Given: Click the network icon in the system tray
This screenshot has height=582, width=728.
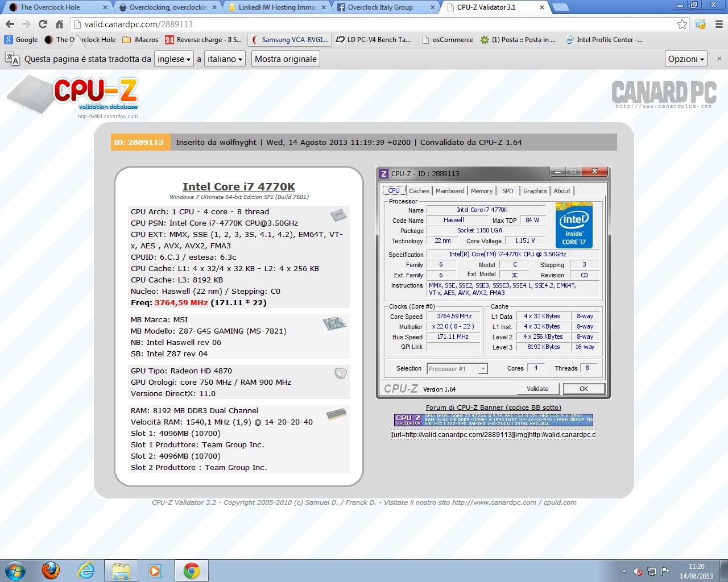Looking at the screenshot, I should pos(651,571).
